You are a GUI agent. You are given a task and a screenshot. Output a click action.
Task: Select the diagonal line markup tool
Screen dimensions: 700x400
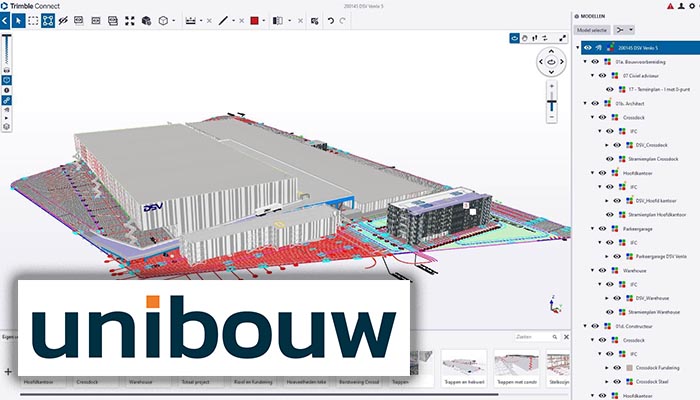pos(223,21)
